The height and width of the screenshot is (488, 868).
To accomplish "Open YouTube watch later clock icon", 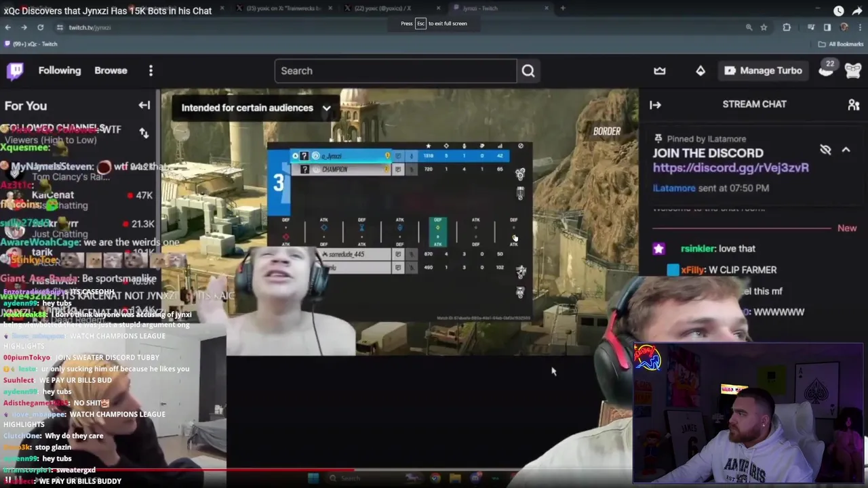I will click(x=839, y=11).
